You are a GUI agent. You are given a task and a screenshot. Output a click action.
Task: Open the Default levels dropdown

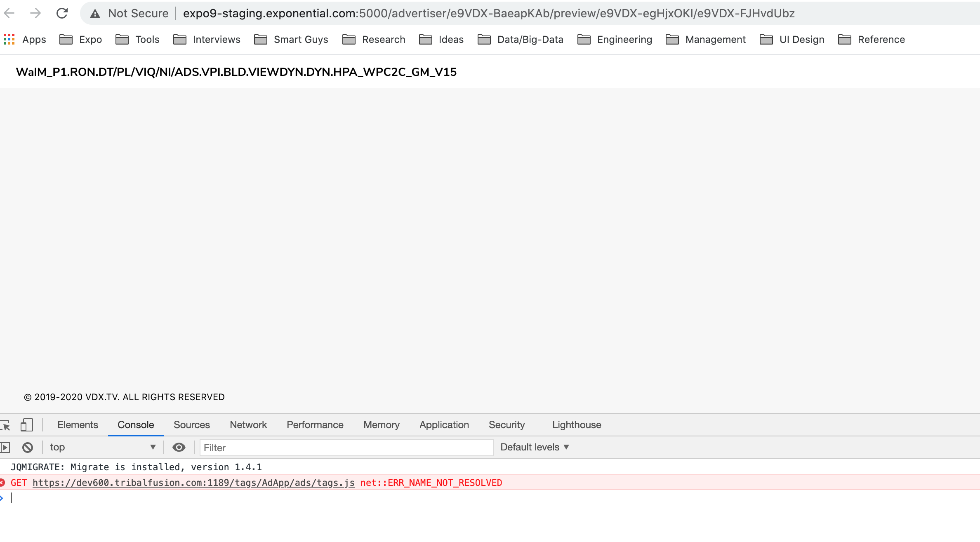pos(535,447)
